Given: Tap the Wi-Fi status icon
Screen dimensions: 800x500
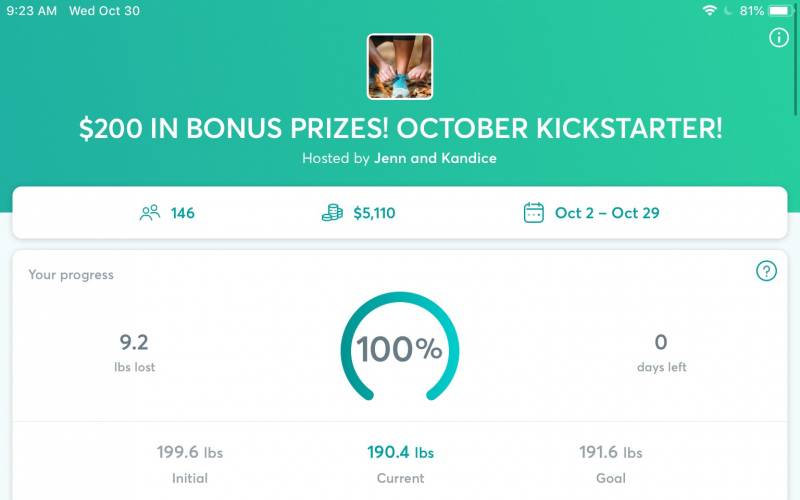Looking at the screenshot, I should tap(709, 11).
